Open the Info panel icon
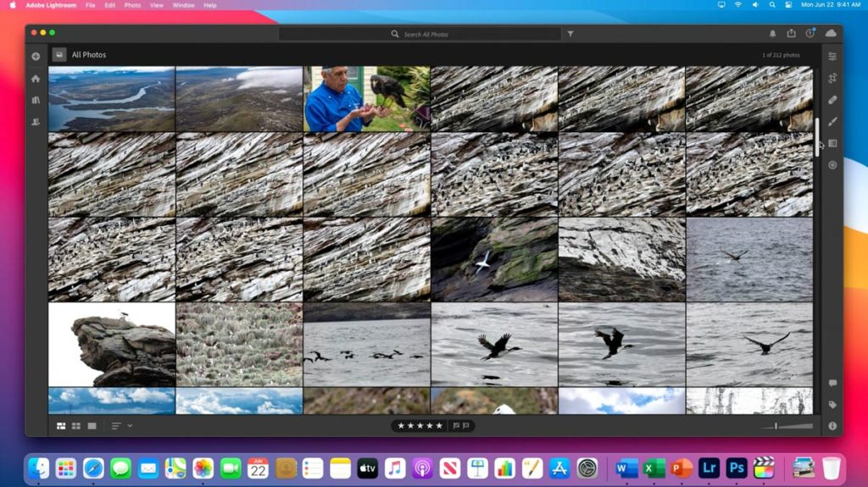The image size is (868, 487). pos(832,426)
